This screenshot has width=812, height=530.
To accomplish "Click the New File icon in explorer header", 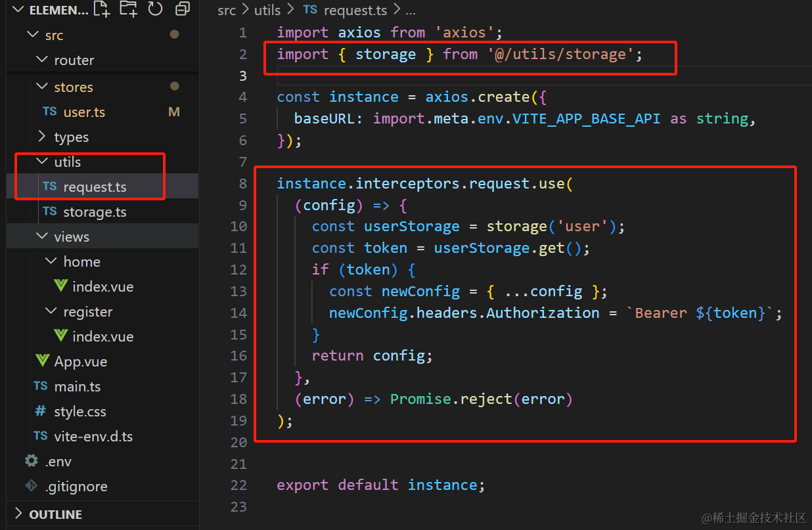I will click(x=101, y=9).
